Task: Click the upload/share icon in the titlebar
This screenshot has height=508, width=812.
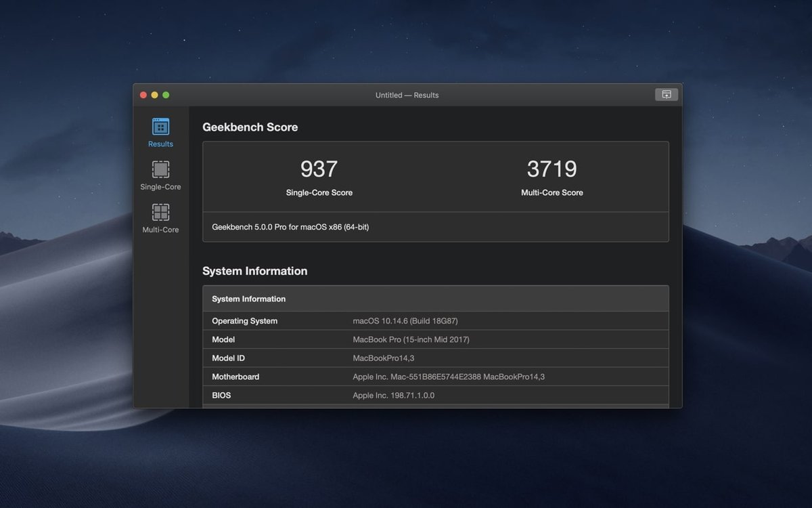Action: click(666, 94)
